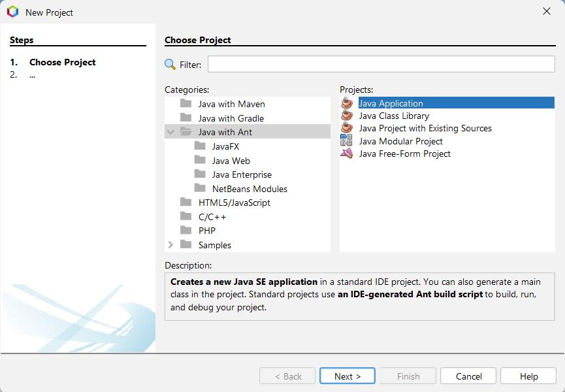This screenshot has height=392, width=565.
Task: Select the HTML5/JavaScript category
Action: pyautogui.click(x=234, y=203)
